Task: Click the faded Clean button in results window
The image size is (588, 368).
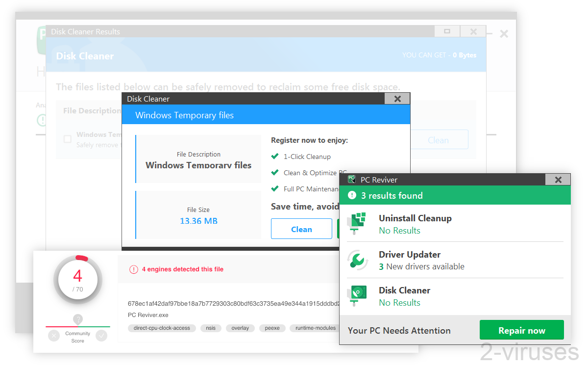Action: pos(438,140)
